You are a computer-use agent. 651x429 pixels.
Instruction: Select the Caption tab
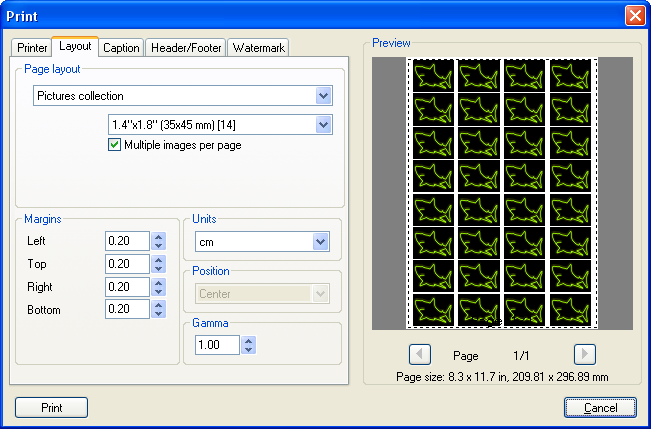pyautogui.click(x=121, y=48)
